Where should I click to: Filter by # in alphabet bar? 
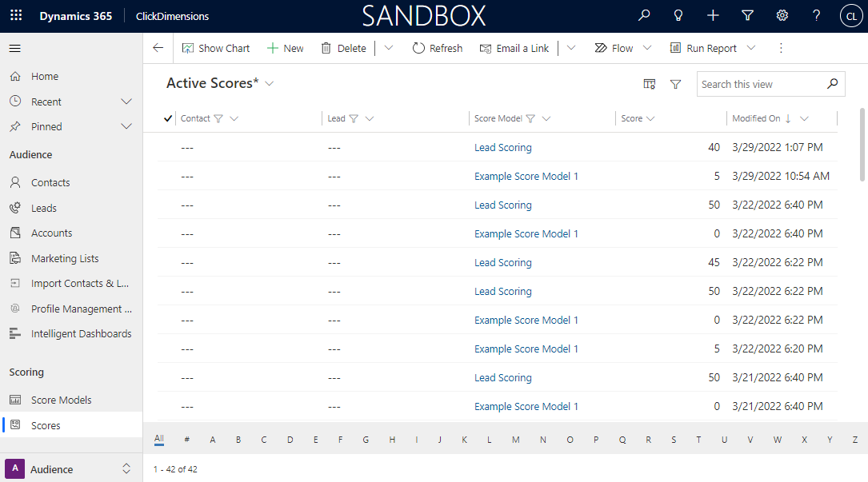187,440
